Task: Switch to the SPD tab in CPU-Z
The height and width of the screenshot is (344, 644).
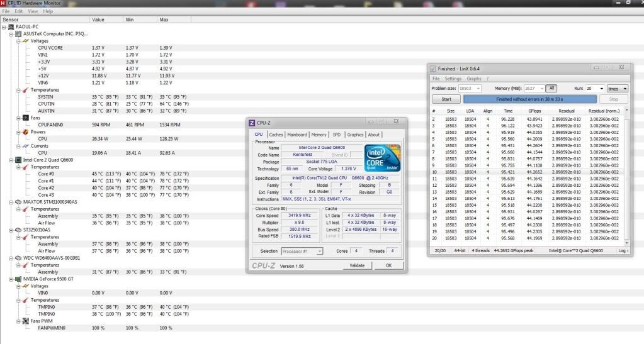Action: [337, 135]
